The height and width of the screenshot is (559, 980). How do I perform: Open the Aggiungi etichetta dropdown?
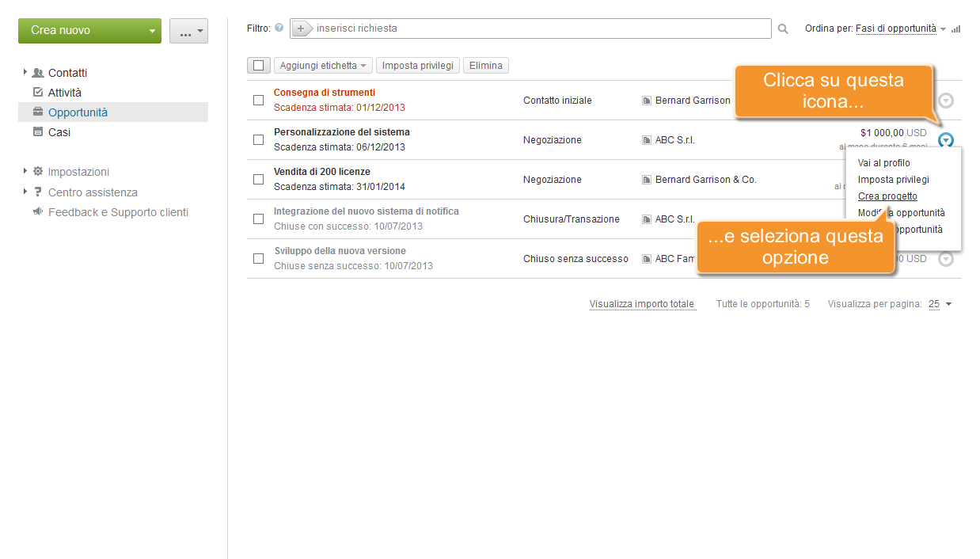323,66
